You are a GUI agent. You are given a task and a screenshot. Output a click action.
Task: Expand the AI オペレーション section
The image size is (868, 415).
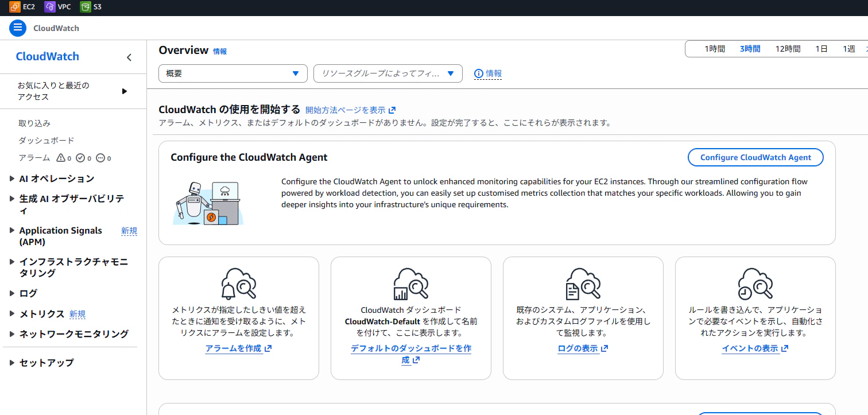tap(12, 179)
